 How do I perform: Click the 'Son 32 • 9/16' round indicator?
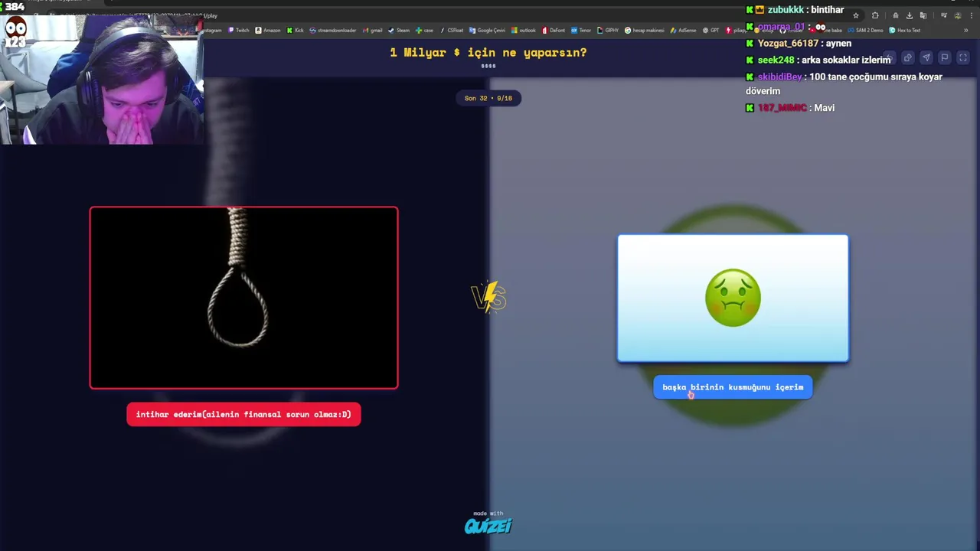click(488, 98)
